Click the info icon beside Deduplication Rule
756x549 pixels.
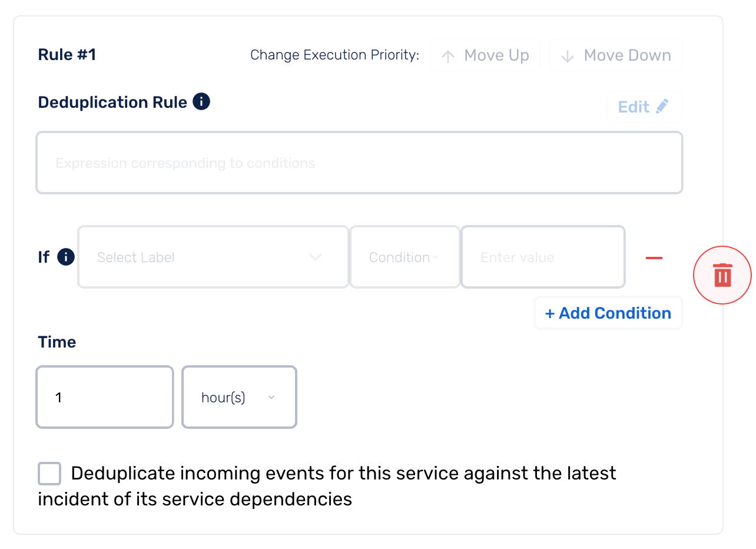point(201,102)
